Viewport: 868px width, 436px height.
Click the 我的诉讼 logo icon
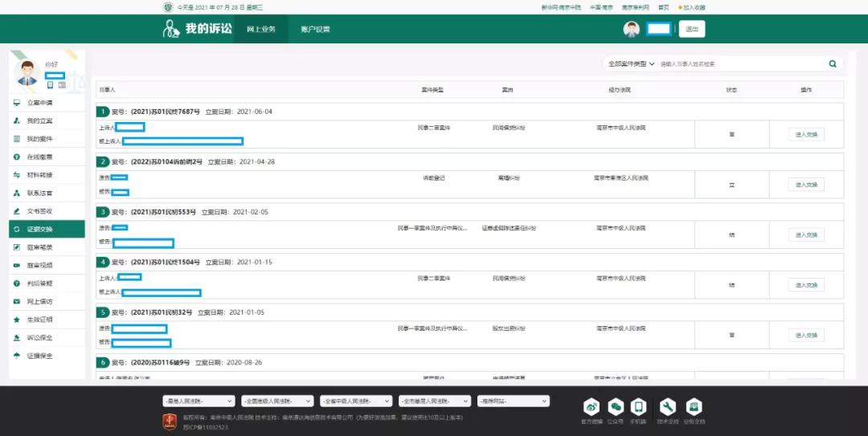point(171,29)
